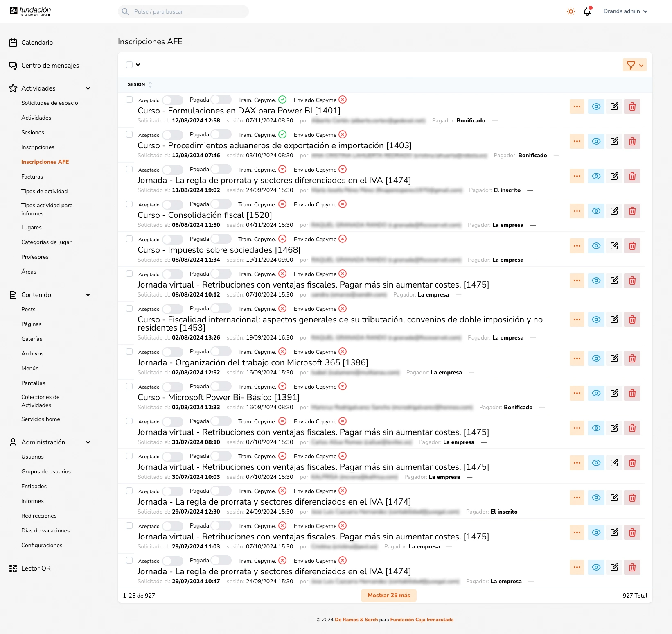Collapse the Actividades sidebar section

[88, 88]
